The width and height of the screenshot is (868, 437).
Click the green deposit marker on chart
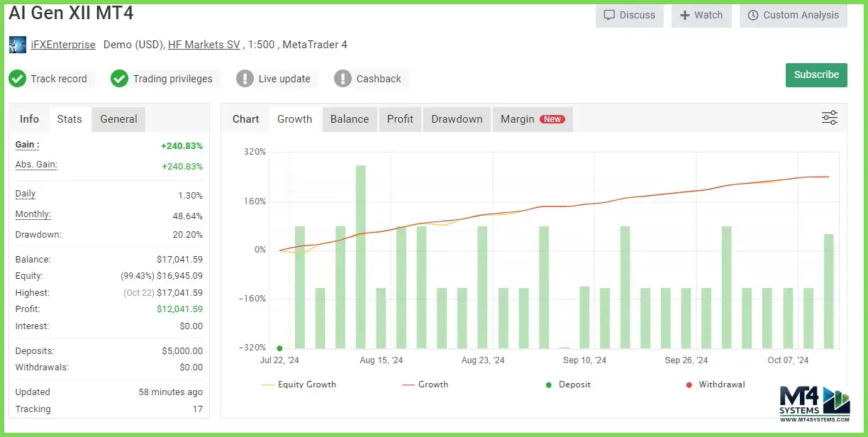(x=279, y=348)
